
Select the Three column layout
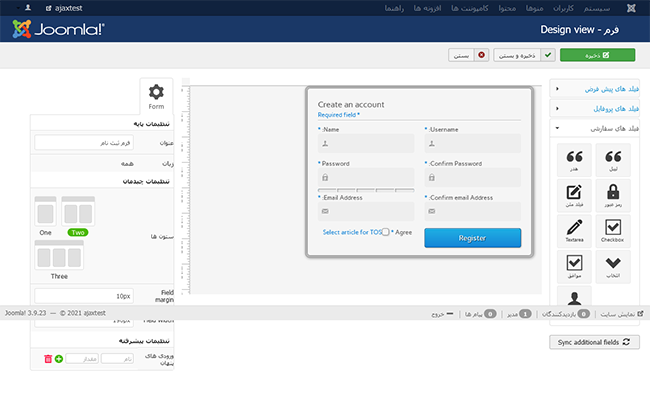59,260
